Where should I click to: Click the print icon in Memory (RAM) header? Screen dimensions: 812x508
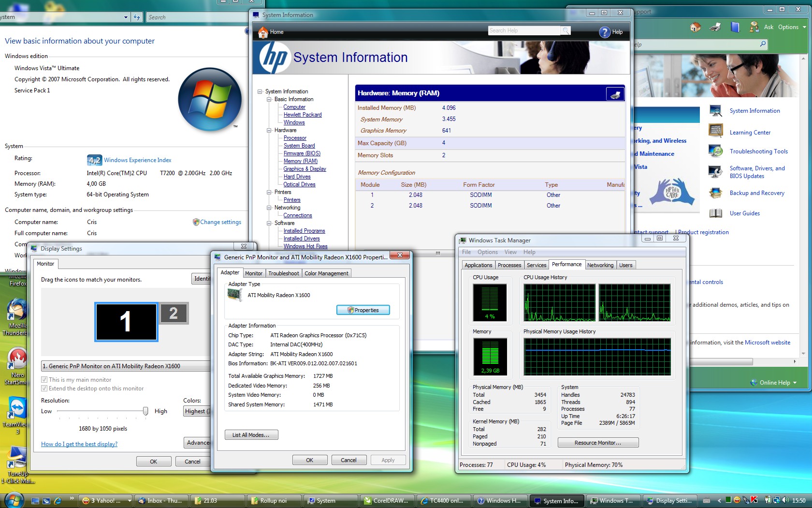[x=615, y=93]
